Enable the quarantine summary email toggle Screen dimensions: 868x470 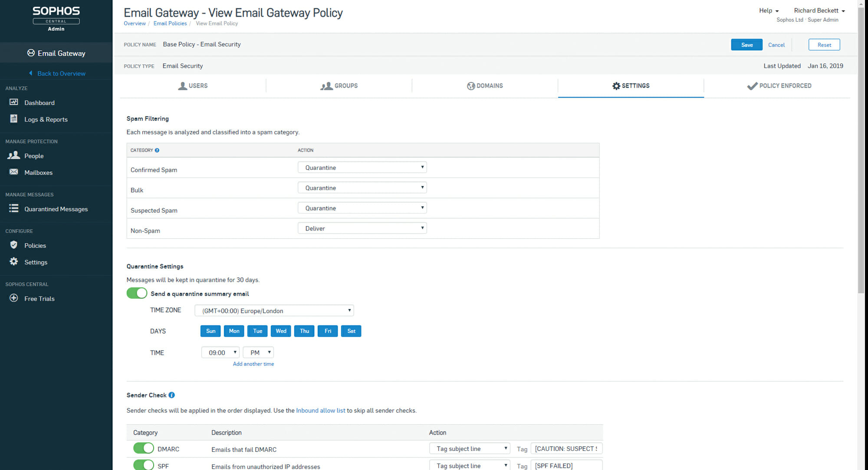point(137,293)
